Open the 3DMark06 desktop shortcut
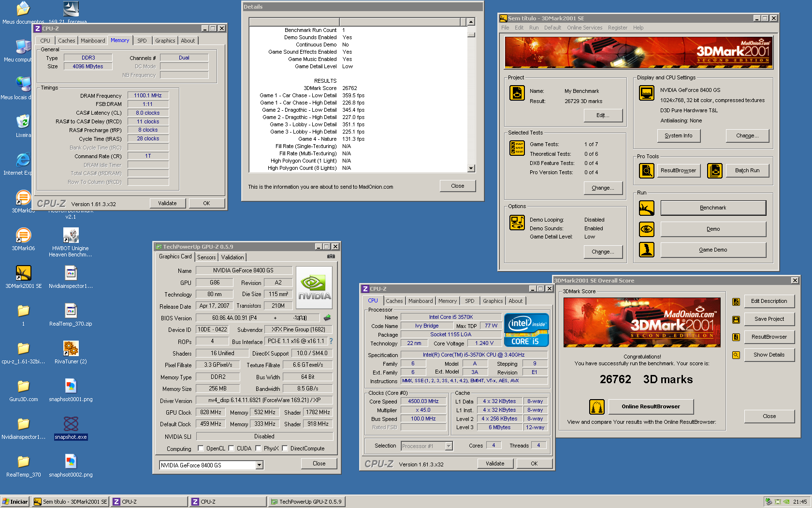 pos(23,239)
